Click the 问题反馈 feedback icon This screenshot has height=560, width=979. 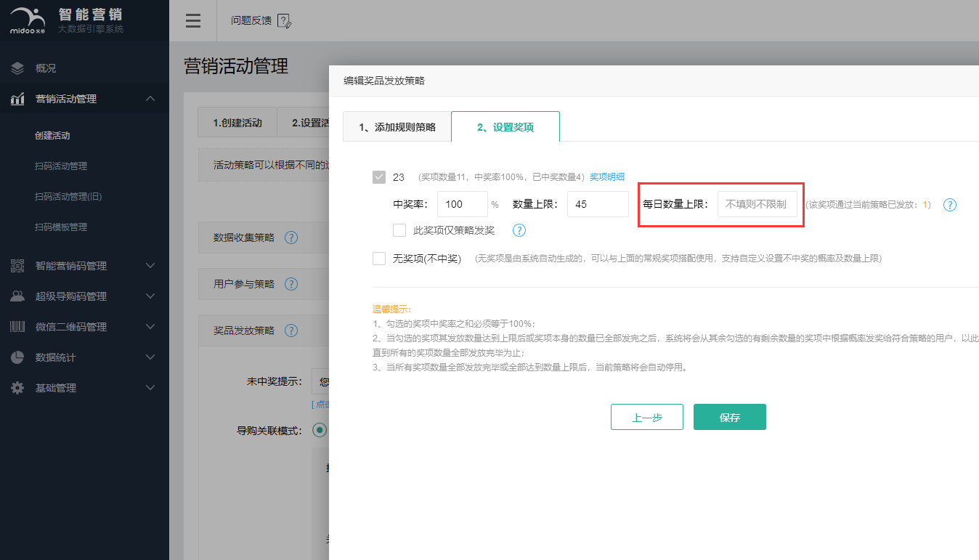[285, 21]
